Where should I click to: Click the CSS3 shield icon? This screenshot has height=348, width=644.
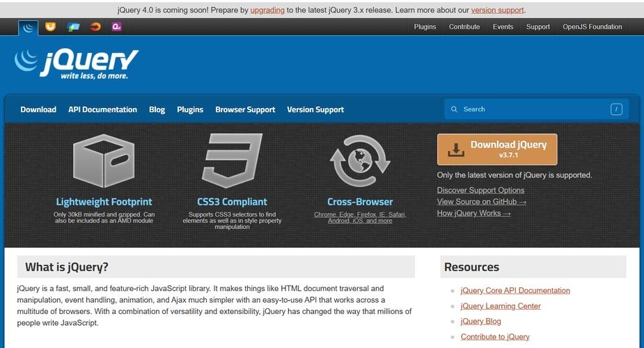coord(232,160)
